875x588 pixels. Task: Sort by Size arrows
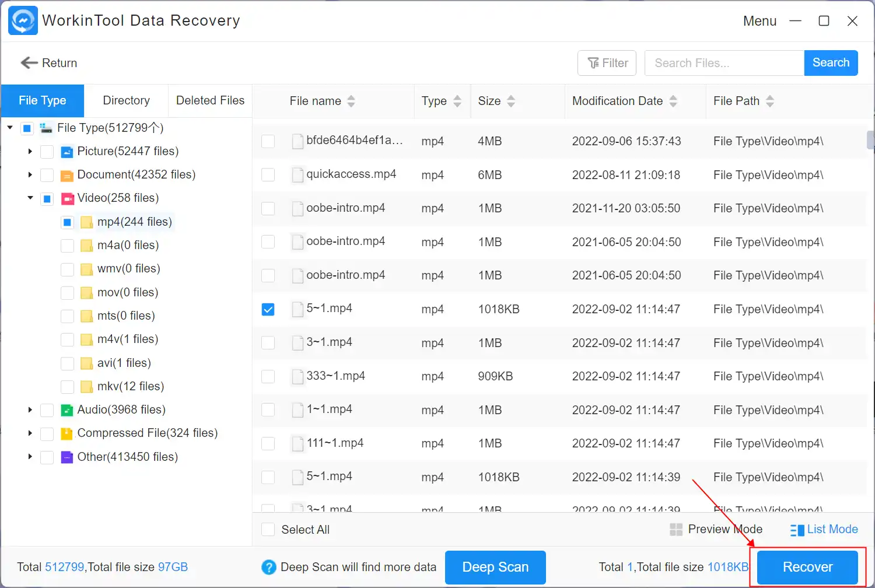[511, 101]
